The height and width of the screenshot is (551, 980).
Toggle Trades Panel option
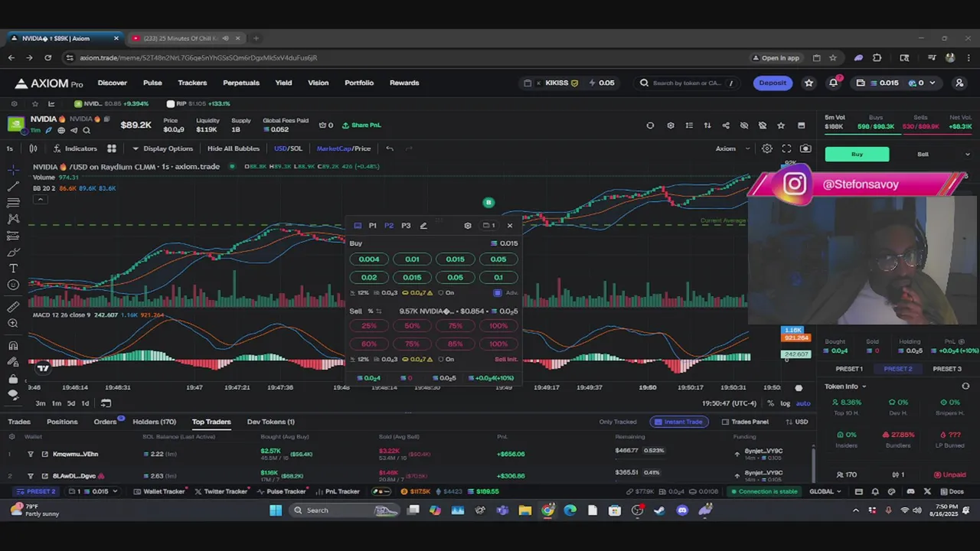(x=745, y=422)
